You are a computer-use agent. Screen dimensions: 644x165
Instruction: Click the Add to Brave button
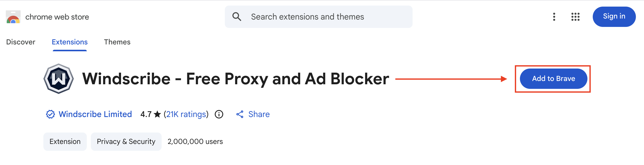[x=553, y=79]
